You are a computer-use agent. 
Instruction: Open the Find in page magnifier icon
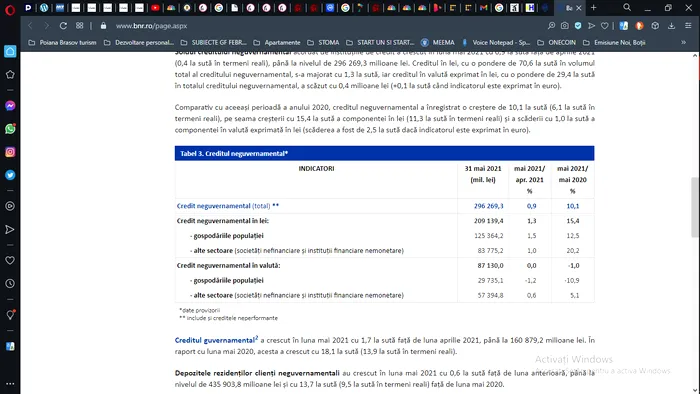[x=551, y=26]
